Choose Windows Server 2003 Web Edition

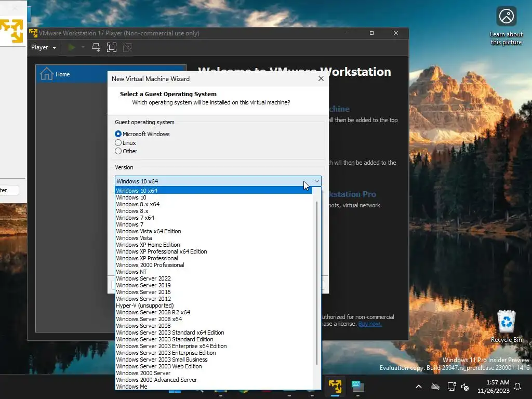(x=214, y=366)
